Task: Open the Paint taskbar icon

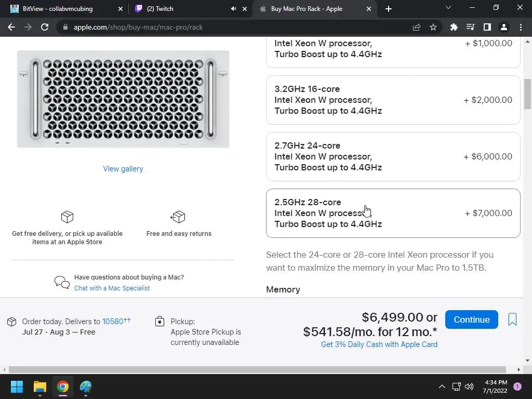Action: pyautogui.click(x=86, y=387)
